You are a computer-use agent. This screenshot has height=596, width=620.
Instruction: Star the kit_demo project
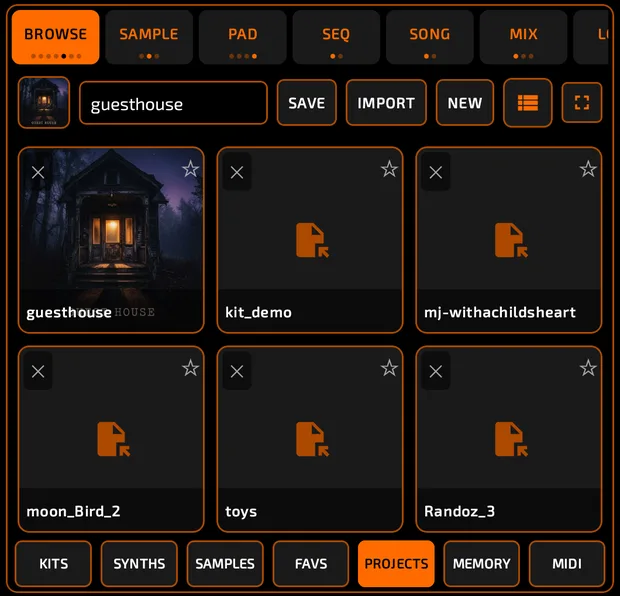[389, 169]
